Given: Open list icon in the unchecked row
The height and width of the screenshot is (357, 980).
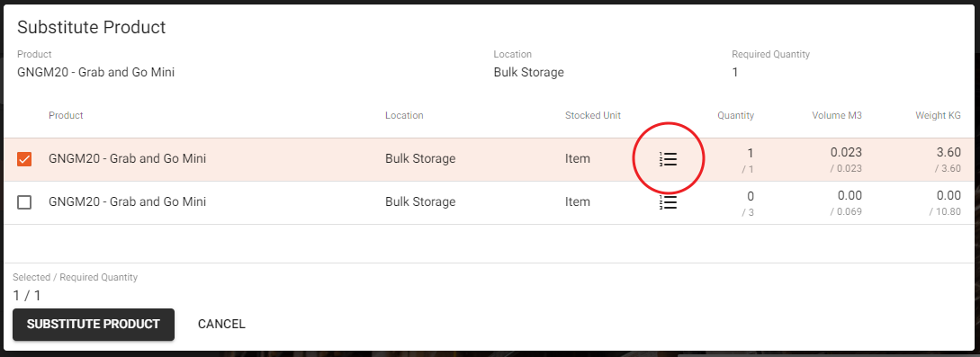Looking at the screenshot, I should (x=668, y=202).
